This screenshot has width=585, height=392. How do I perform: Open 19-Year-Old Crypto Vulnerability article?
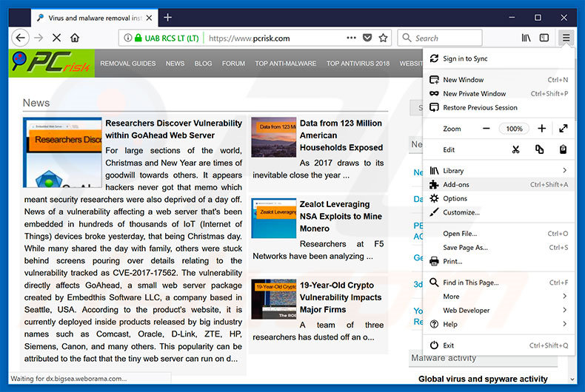coord(340,297)
